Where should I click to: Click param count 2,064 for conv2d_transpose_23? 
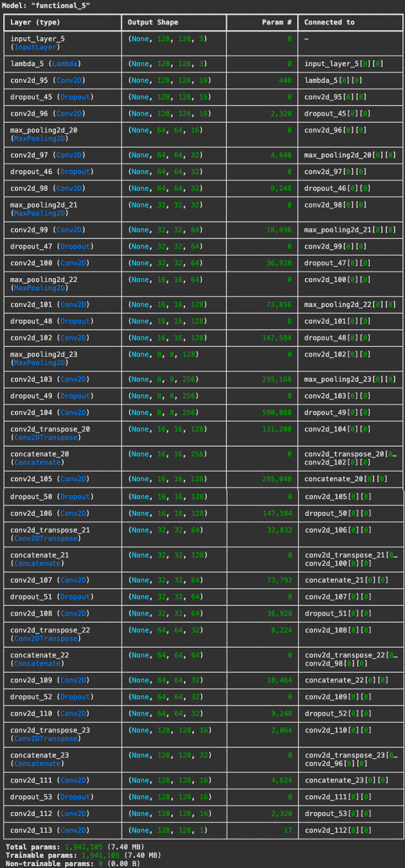pyautogui.click(x=282, y=731)
